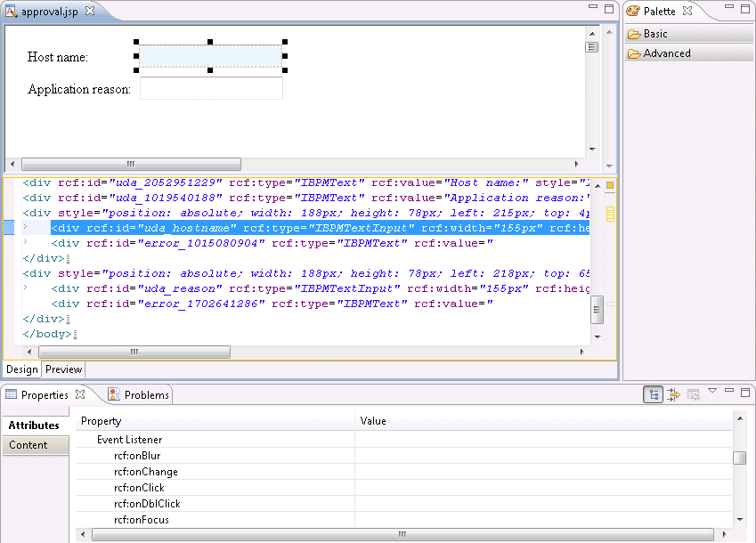The image size is (756, 543).
Task: Click the selected Host name text field
Action: pos(211,56)
